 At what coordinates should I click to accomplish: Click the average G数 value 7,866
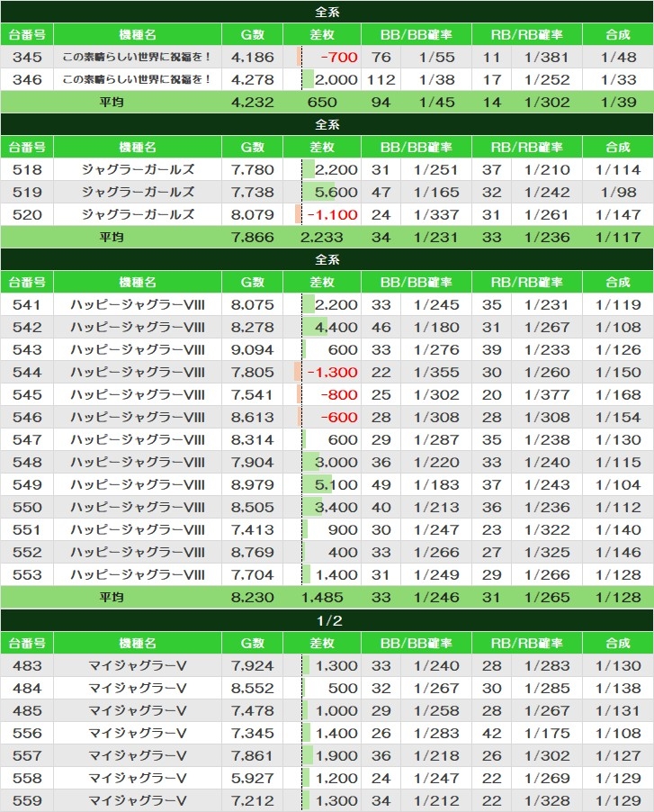[253, 237]
